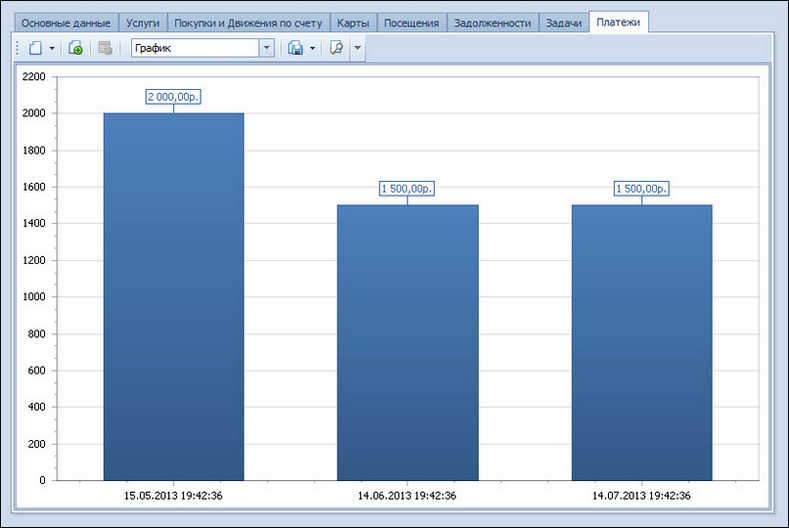The height and width of the screenshot is (528, 789).
Task: Click the 2000 y-axis label
Action: [x=34, y=113]
